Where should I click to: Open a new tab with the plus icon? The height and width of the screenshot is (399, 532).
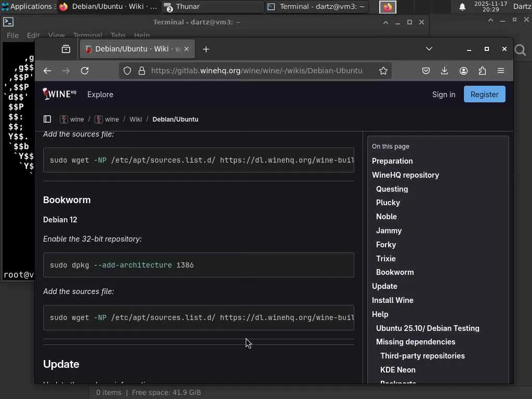[x=206, y=49]
